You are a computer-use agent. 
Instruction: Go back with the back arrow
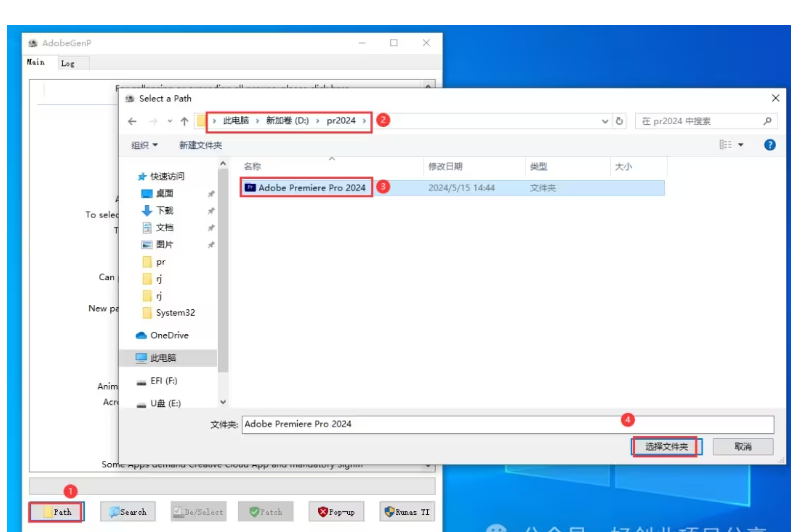(132, 121)
